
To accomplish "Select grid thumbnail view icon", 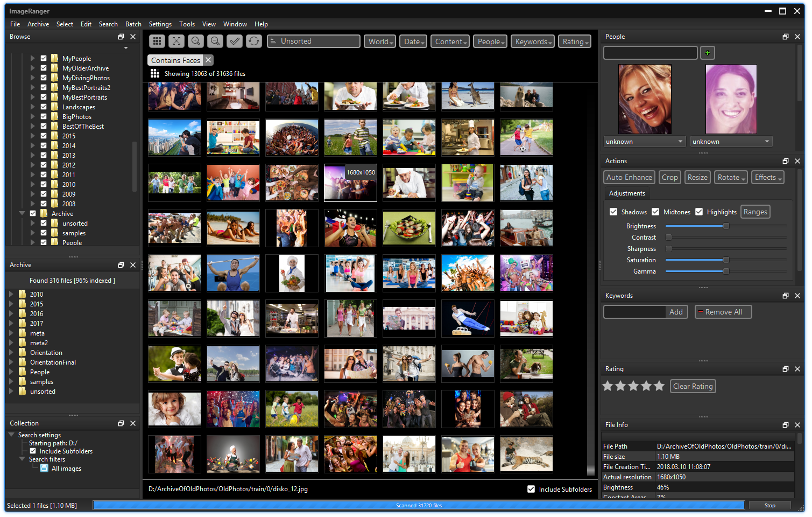I will [157, 41].
